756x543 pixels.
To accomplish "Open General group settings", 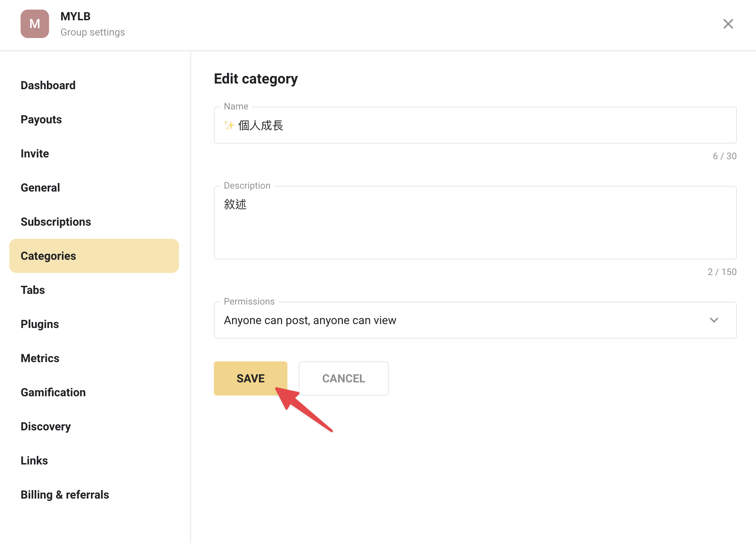I will [40, 188].
